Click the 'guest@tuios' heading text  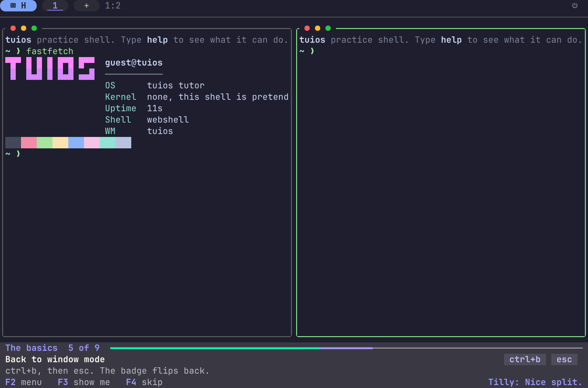[x=134, y=63]
